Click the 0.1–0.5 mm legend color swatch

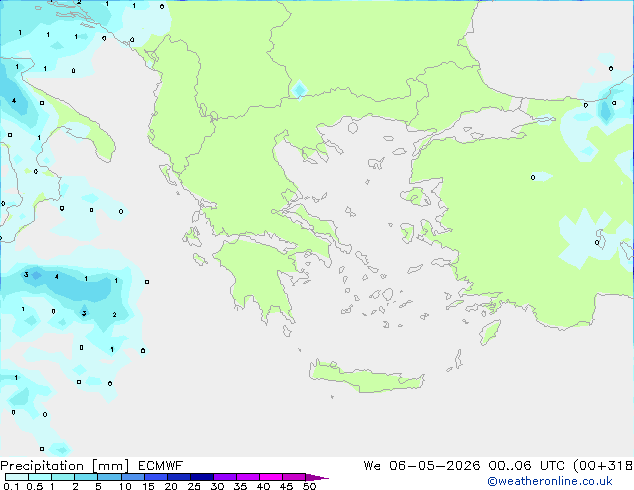(x=17, y=477)
